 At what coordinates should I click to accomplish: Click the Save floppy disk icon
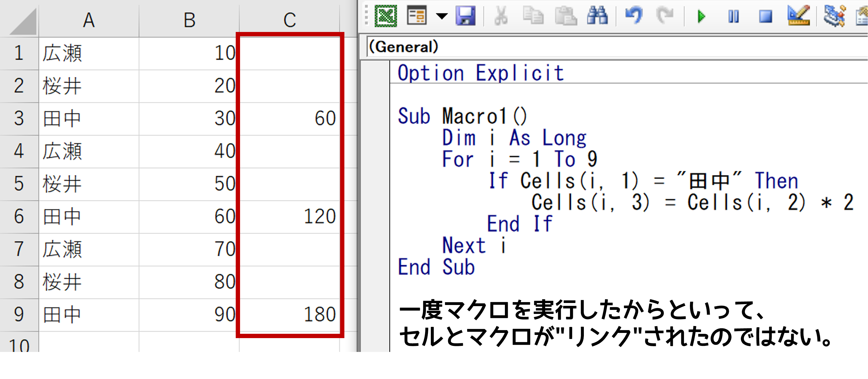[465, 16]
